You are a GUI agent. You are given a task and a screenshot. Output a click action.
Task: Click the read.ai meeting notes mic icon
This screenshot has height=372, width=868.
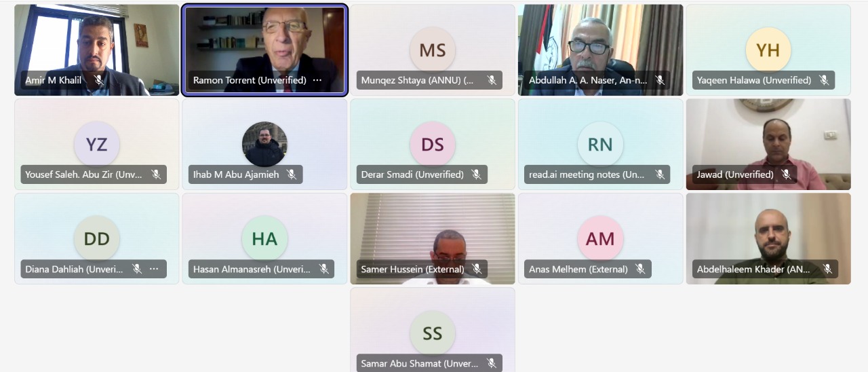tap(659, 174)
